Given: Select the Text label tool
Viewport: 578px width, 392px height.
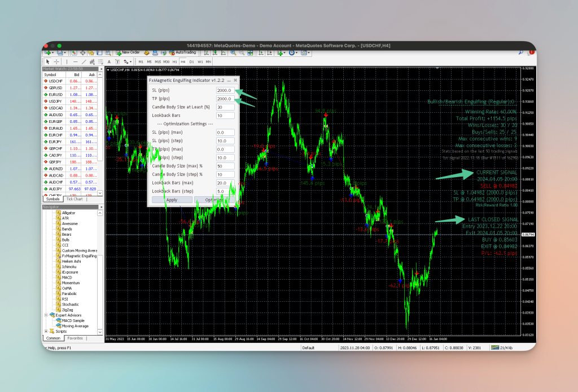Looking at the screenshot, I should pos(119,63).
